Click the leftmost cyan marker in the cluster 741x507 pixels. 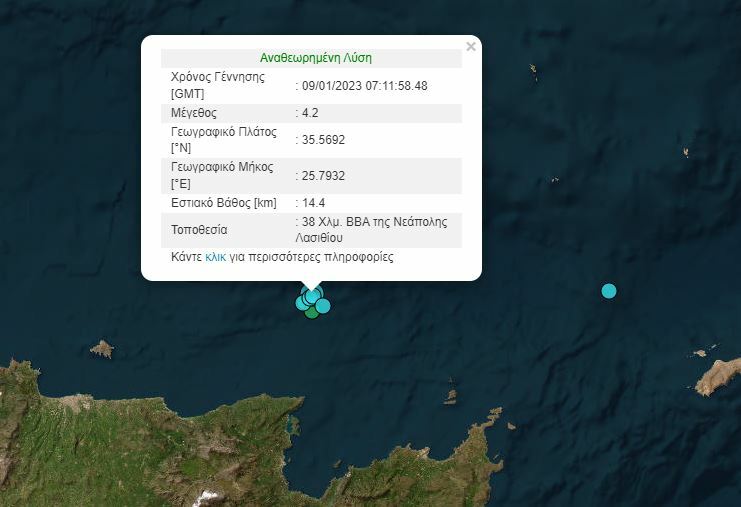(x=302, y=301)
